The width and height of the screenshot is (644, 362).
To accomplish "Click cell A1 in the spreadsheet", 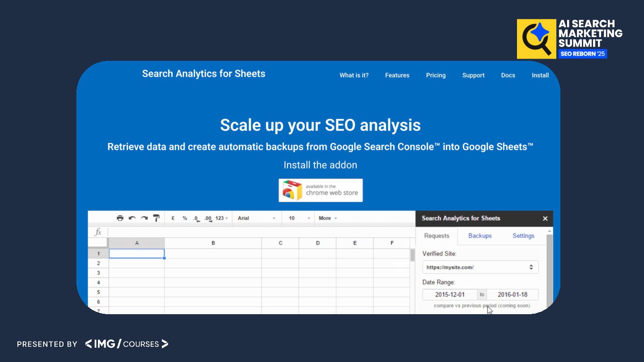I will pyautogui.click(x=137, y=253).
